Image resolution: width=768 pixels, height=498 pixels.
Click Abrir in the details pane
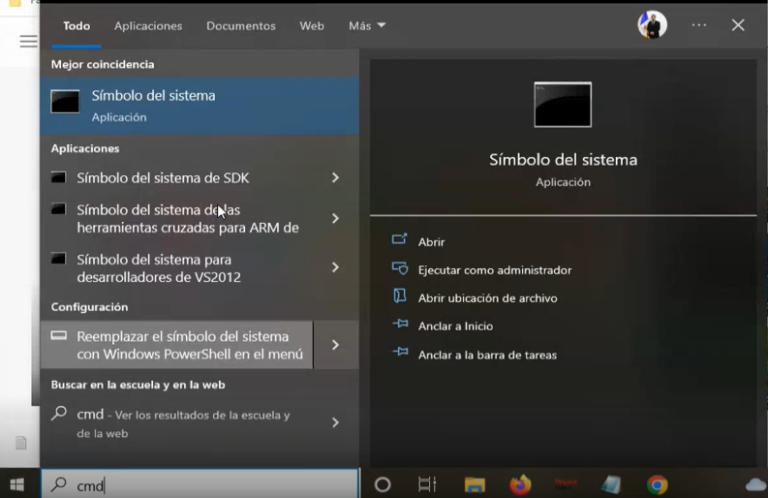431,242
